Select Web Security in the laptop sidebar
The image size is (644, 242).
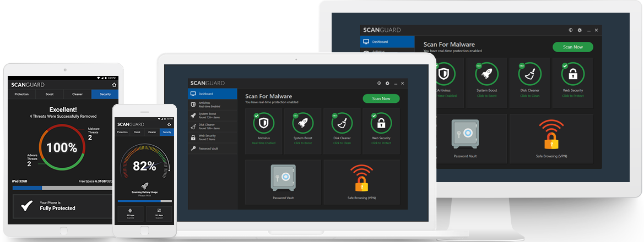pos(212,137)
